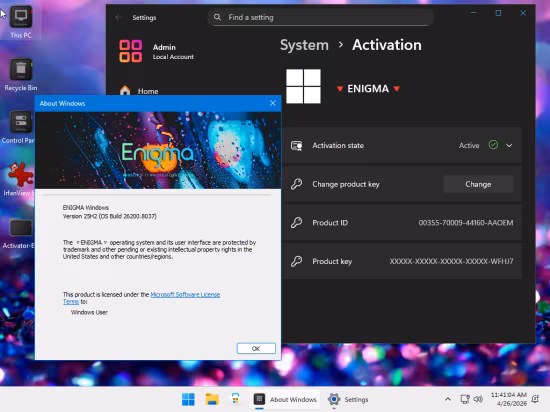
Task: Click the Find a setting search field
Action: point(321,17)
